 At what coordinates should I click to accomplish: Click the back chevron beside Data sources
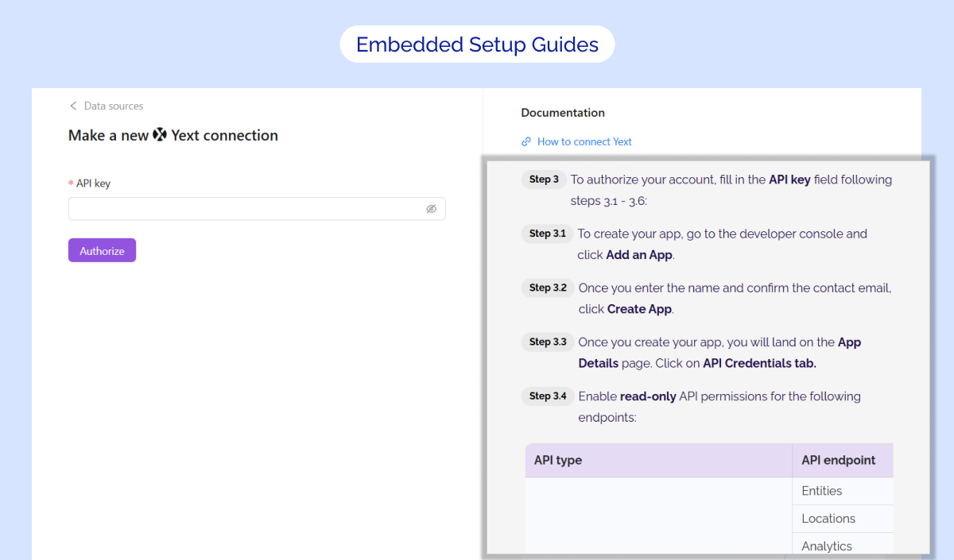point(73,106)
